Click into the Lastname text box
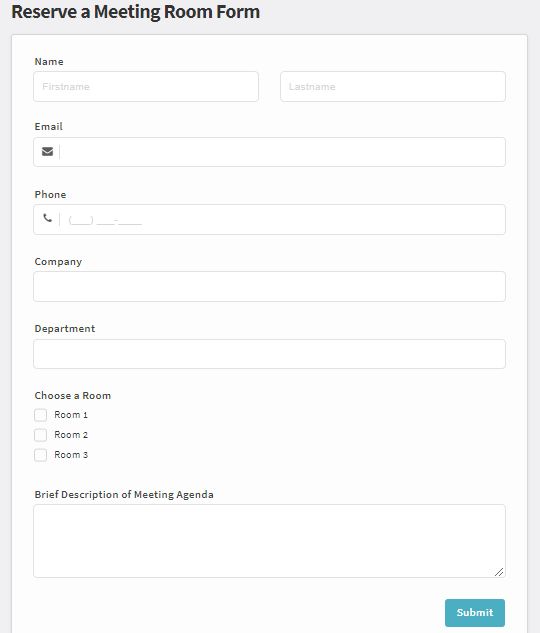This screenshot has height=633, width=540. pyautogui.click(x=393, y=86)
